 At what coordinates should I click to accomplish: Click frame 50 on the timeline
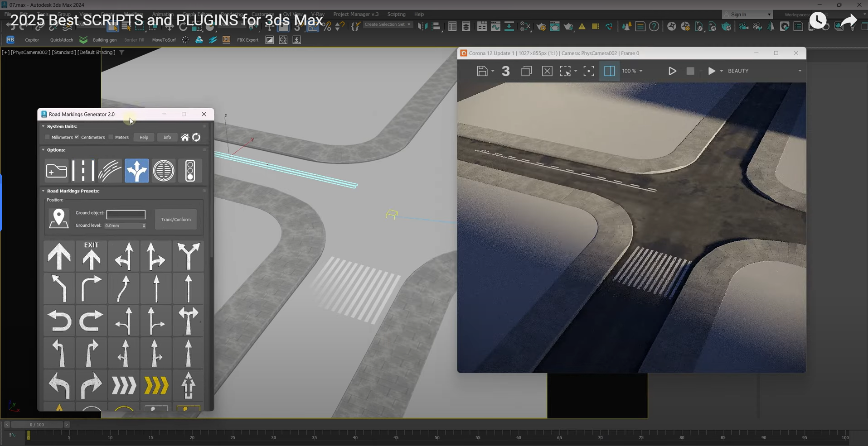coord(436,437)
